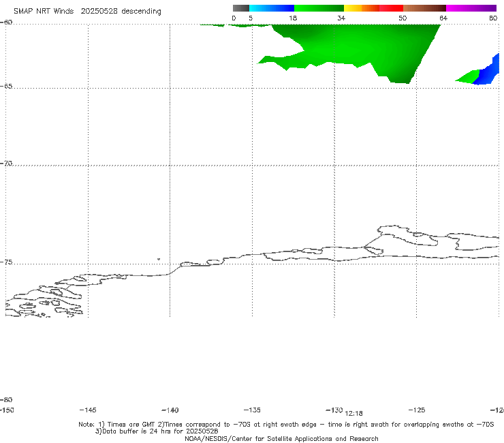This screenshot has height=443, width=504.
Task: Click the red segment of the color bar
Action: pos(391,8)
